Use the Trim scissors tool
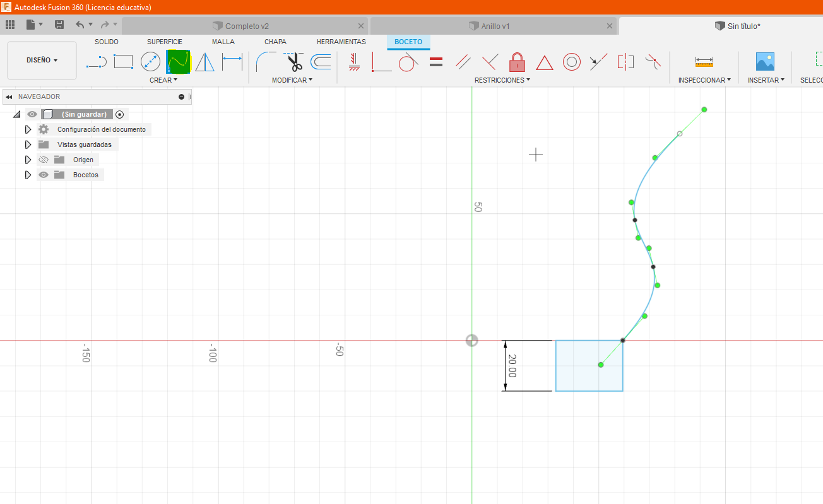 (293, 62)
